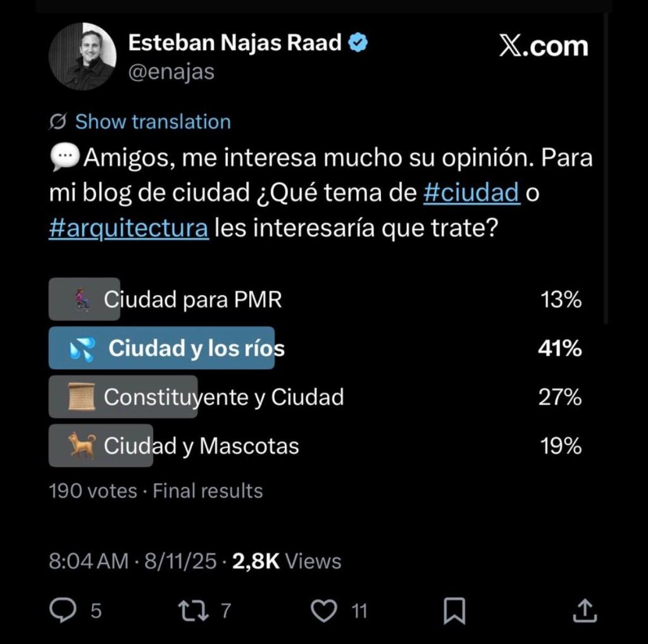The image size is (648, 644).
Task: Open the #arquitectura hashtag
Action: tap(128, 228)
